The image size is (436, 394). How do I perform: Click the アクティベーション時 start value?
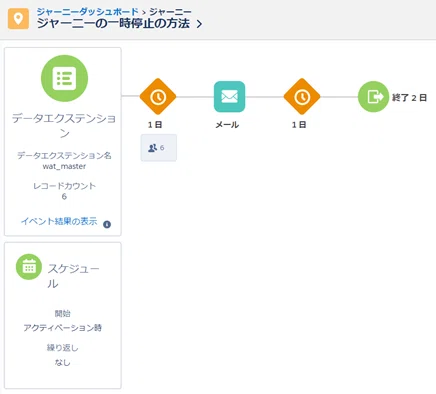(x=63, y=328)
